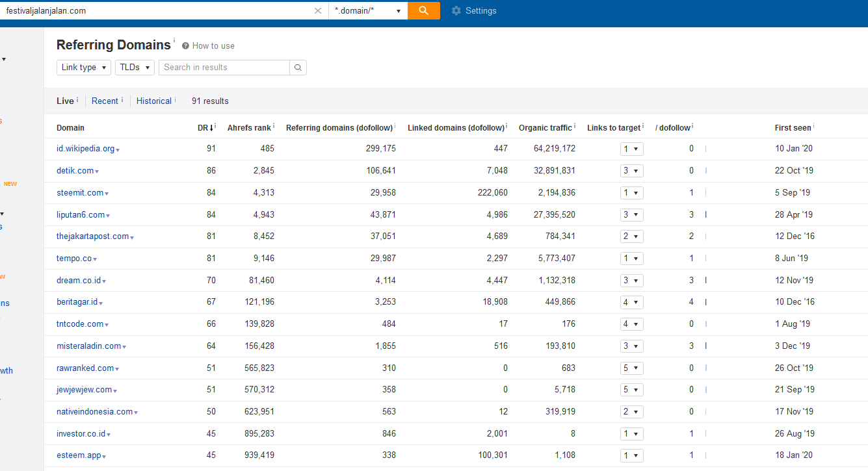Screen dimensions: 868x471
Task: Open Settings via the gear icon
Action: (x=456, y=10)
